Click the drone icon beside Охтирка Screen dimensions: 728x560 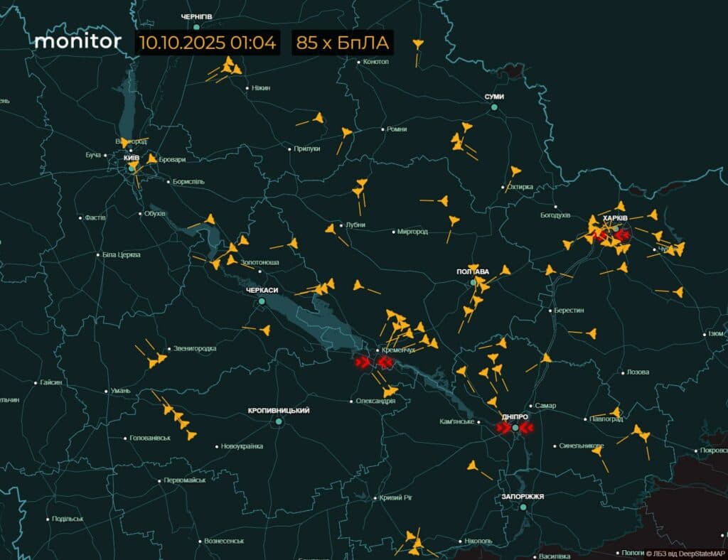click(x=515, y=171)
